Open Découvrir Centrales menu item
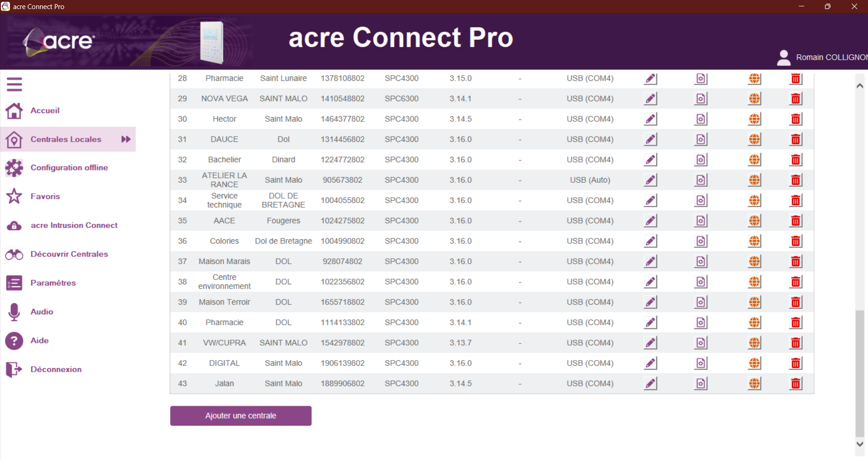This screenshot has height=460, width=868. point(69,254)
